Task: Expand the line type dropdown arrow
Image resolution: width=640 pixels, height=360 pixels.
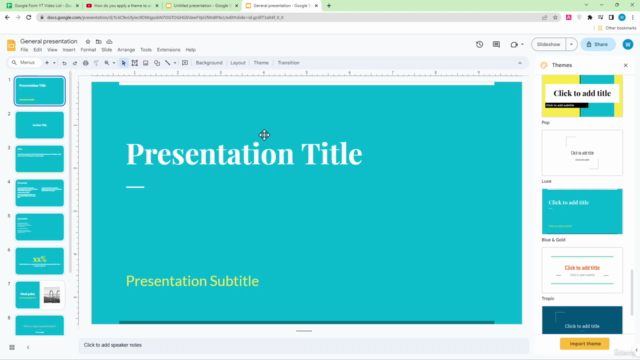Action: pos(175,63)
